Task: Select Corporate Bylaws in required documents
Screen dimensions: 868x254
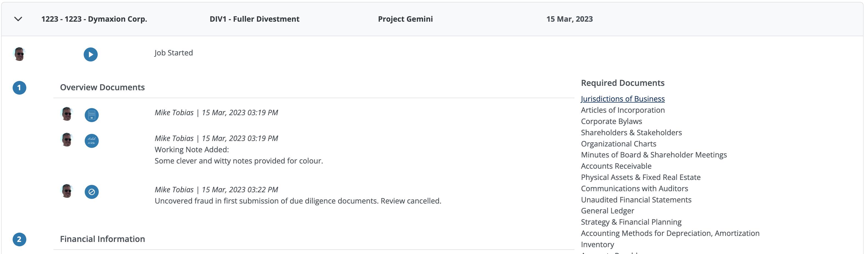Action: pyautogui.click(x=611, y=121)
